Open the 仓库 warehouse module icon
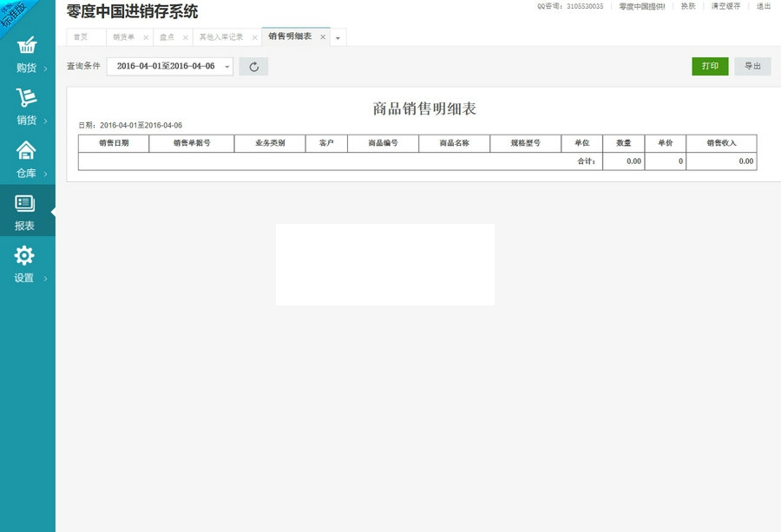Image resolution: width=781 pixels, height=532 pixels. point(26,150)
